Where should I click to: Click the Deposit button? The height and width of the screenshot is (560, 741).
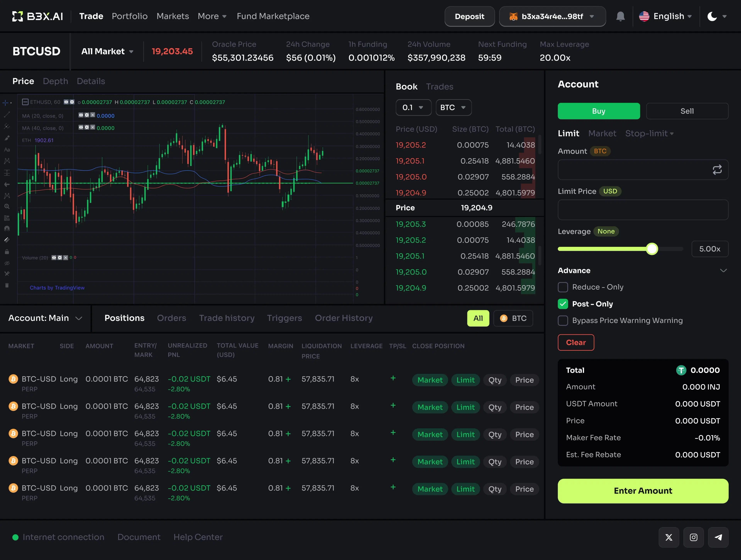click(x=469, y=16)
